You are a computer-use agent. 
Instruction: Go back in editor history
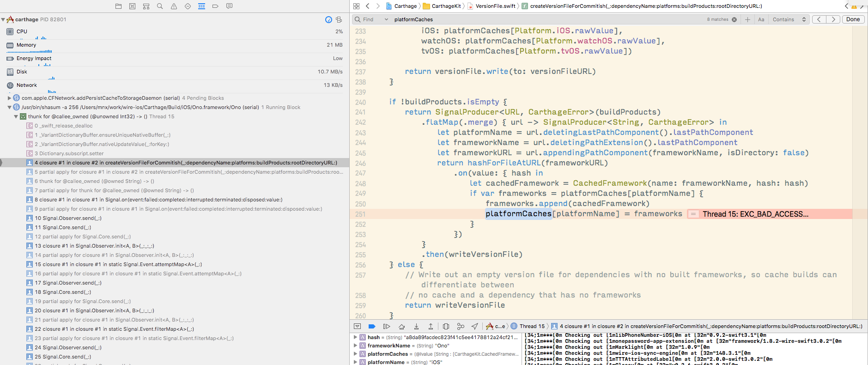tap(368, 6)
